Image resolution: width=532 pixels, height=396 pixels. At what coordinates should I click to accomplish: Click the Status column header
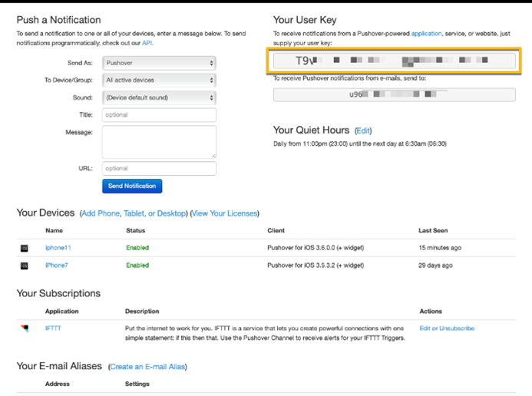[x=135, y=230]
